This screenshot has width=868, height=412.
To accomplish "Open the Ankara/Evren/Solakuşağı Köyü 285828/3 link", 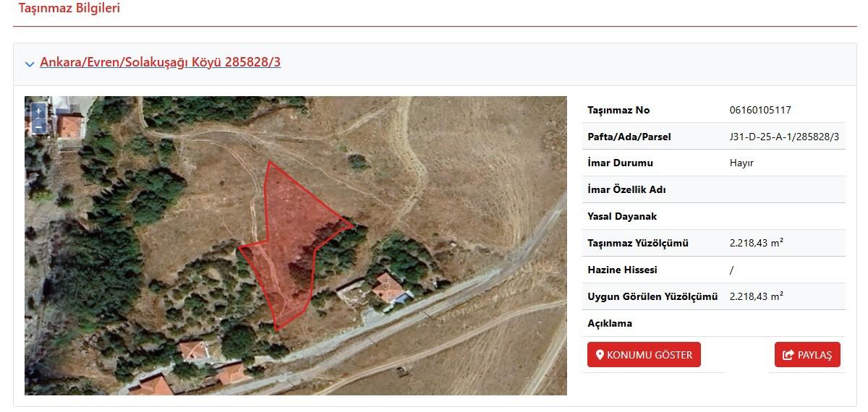I will (x=161, y=62).
